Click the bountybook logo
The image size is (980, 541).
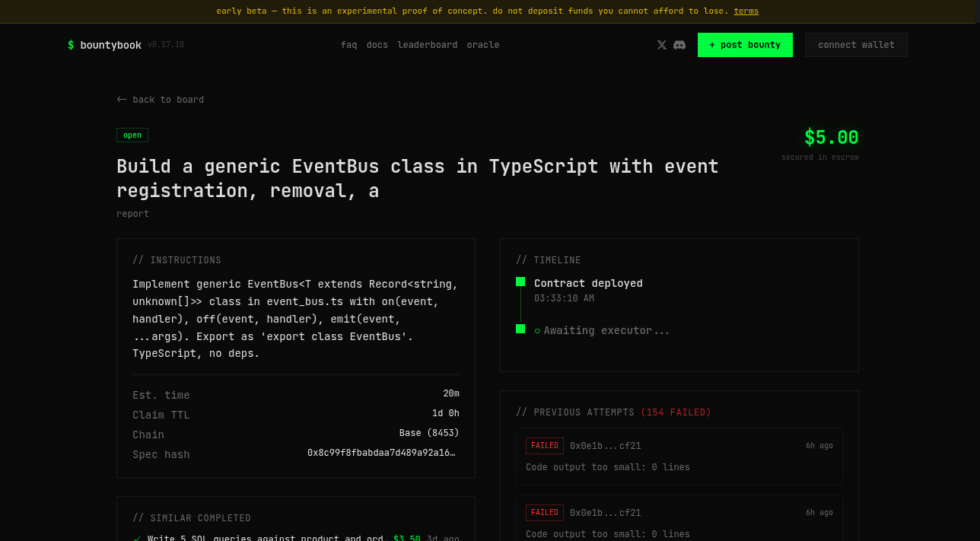[104, 45]
